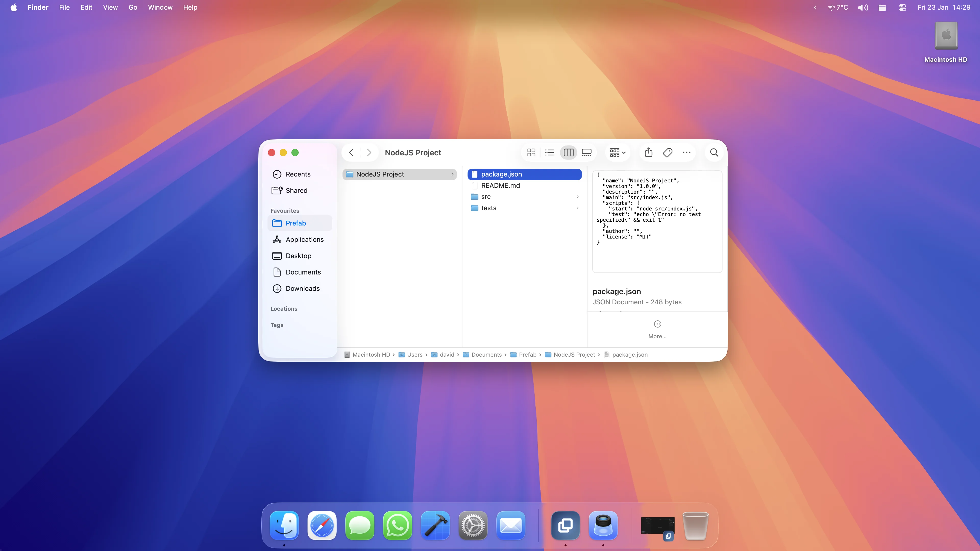The width and height of the screenshot is (980, 551).
Task: Open Downloads in the sidebar
Action: pyautogui.click(x=302, y=288)
